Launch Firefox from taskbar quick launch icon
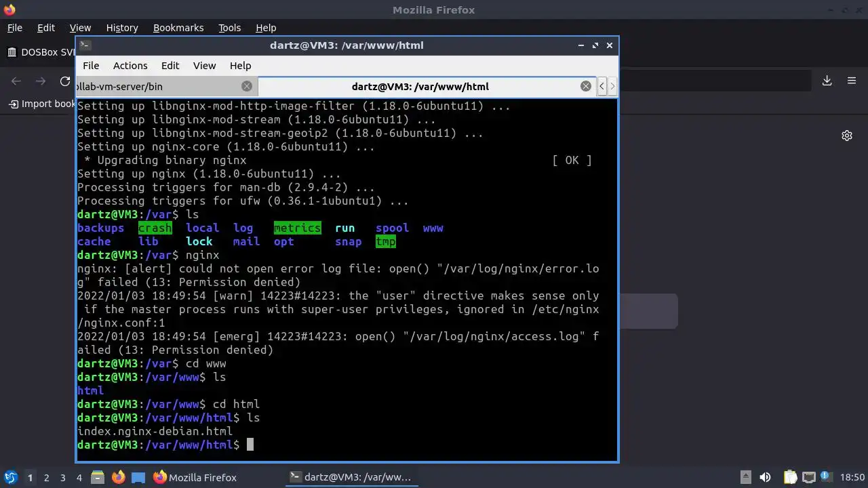The height and width of the screenshot is (488, 868). (x=118, y=477)
